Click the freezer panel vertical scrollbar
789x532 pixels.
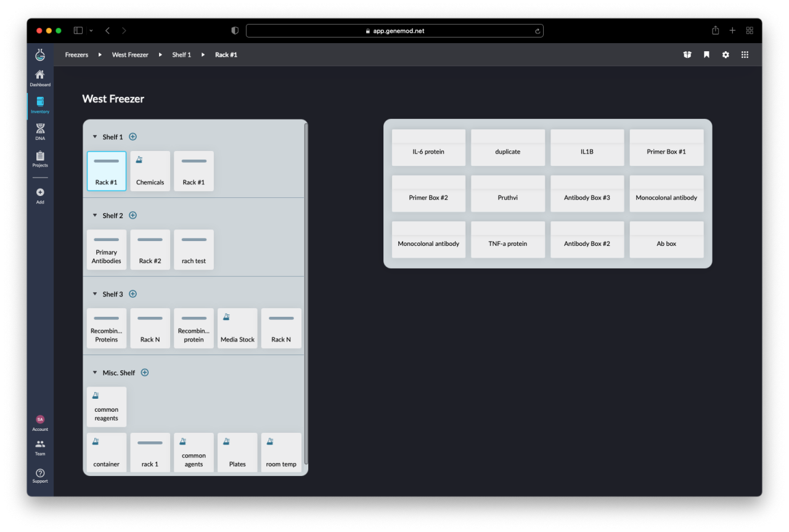(x=306, y=293)
